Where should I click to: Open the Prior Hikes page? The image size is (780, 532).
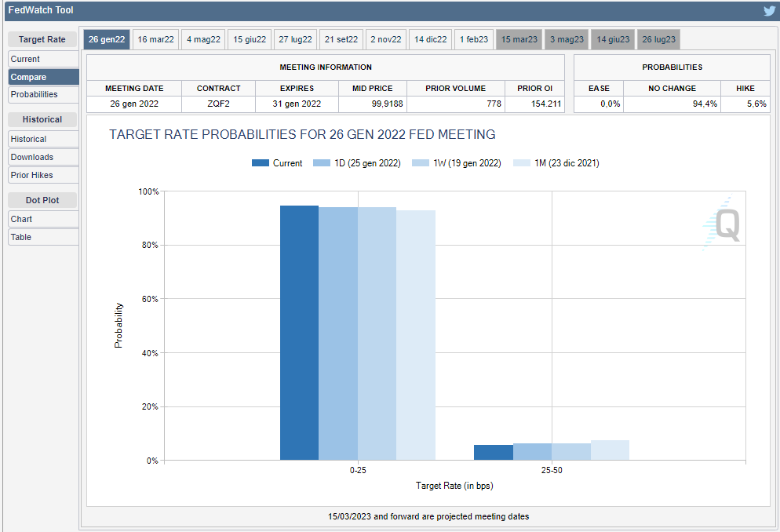(x=43, y=175)
